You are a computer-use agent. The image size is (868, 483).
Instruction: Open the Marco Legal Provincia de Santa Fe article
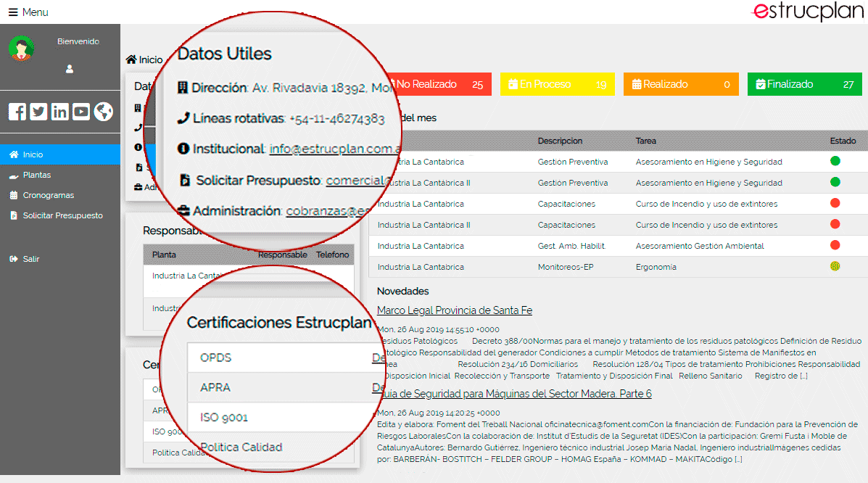tap(455, 310)
